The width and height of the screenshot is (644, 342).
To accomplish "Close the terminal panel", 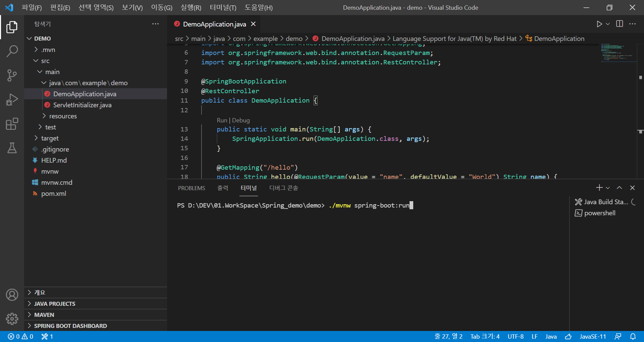I will [x=633, y=188].
